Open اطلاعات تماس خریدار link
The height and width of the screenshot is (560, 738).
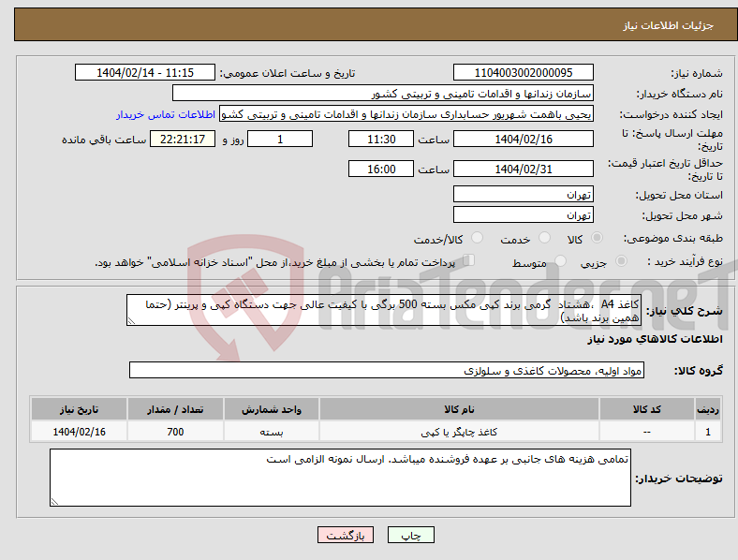click(x=166, y=114)
